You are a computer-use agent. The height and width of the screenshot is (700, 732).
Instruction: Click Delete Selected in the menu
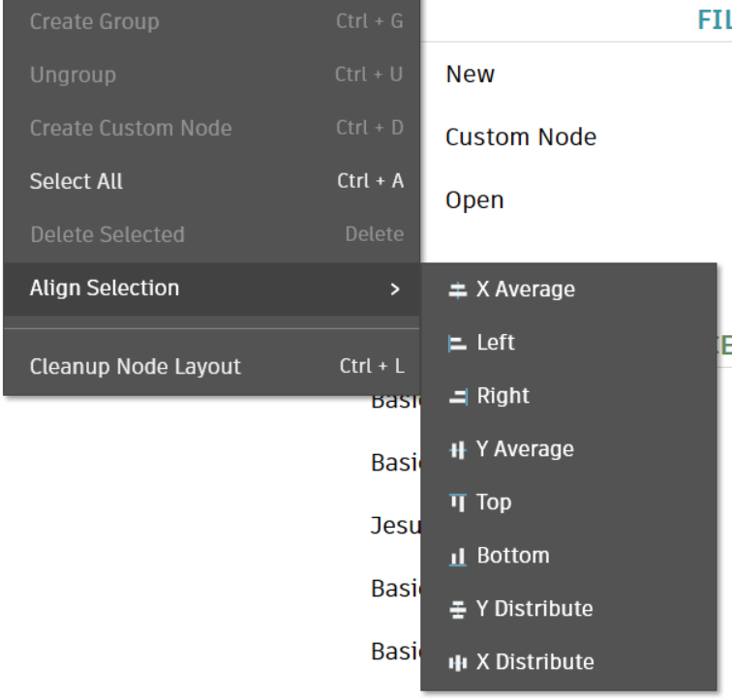(107, 234)
